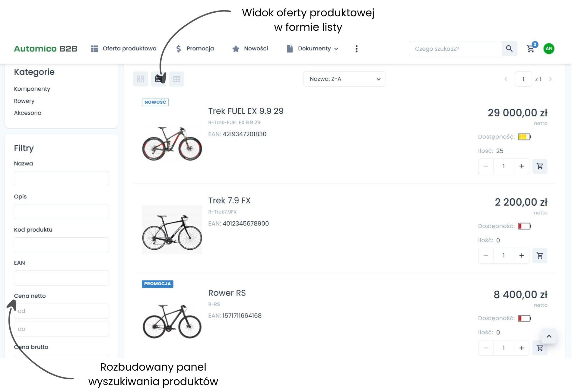Open the Nazwa: Z-A sort dropdown
The image size is (572, 392).
click(x=344, y=79)
